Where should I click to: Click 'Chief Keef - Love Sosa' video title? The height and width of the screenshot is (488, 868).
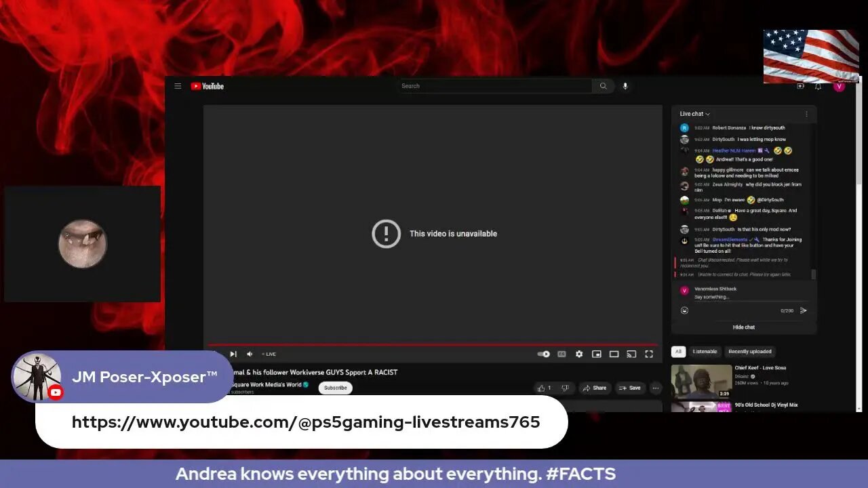(x=761, y=368)
